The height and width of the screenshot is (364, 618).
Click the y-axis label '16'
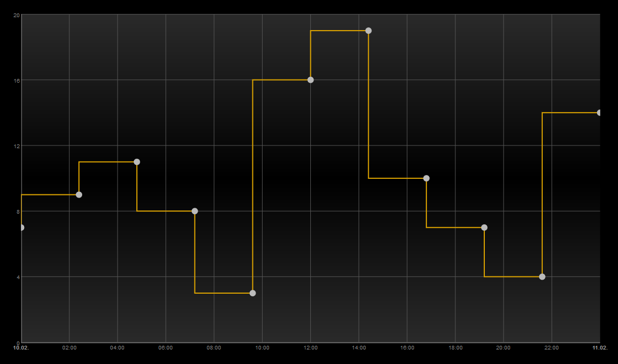point(16,81)
